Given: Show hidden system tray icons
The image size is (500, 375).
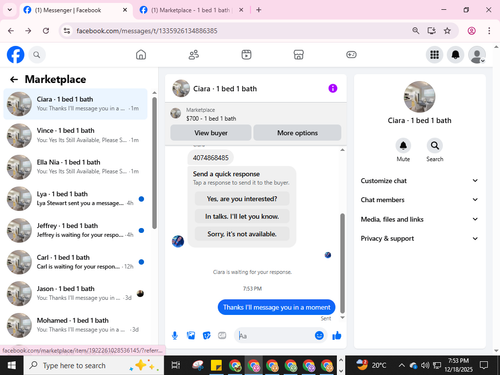Looking at the screenshot, I should click(402, 366).
